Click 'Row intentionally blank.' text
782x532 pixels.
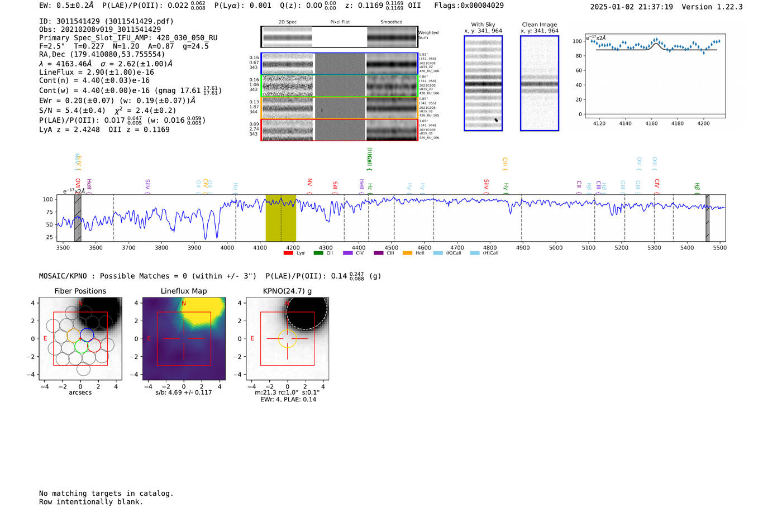[91, 501]
